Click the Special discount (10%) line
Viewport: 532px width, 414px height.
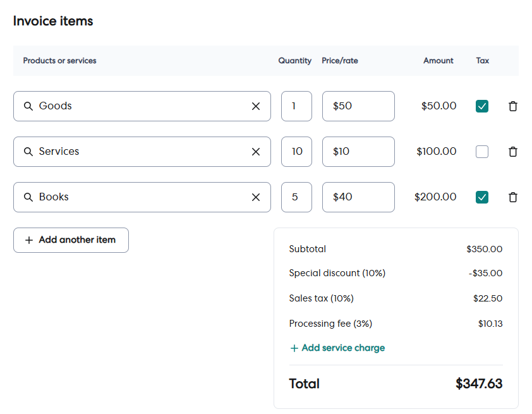[337, 273]
